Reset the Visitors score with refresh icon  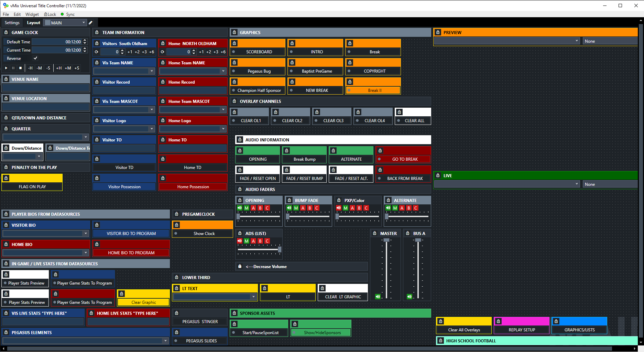97,52
